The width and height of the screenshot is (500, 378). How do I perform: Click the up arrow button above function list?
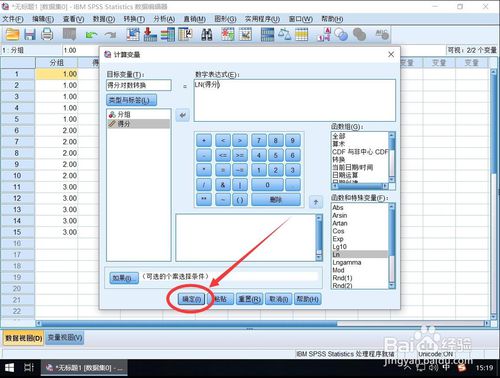316,202
